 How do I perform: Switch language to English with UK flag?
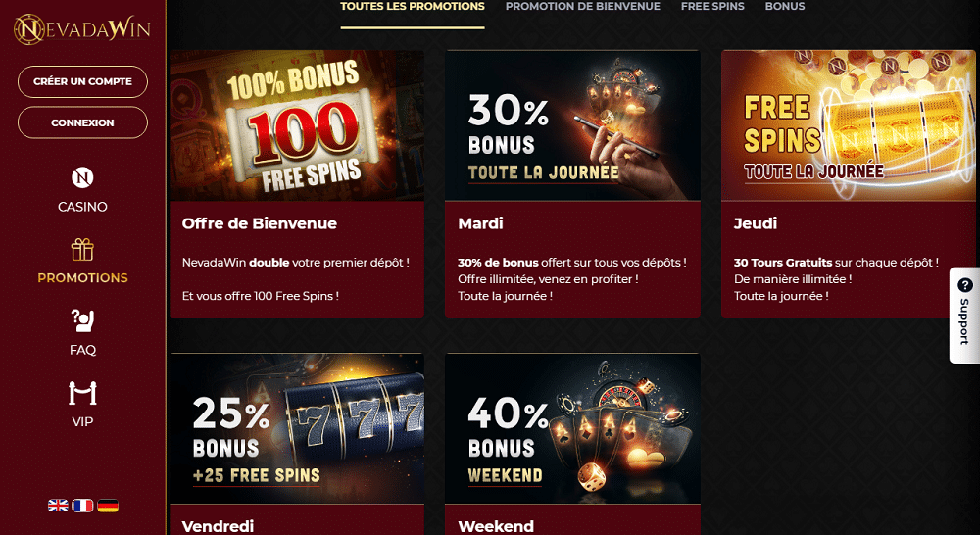point(58,506)
